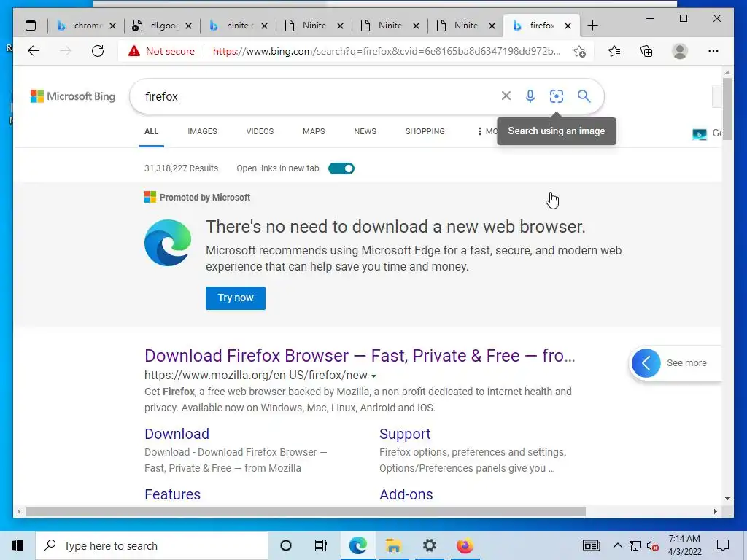Image resolution: width=747 pixels, height=560 pixels.
Task: Click the scroll down arrow
Action: pos(727,499)
